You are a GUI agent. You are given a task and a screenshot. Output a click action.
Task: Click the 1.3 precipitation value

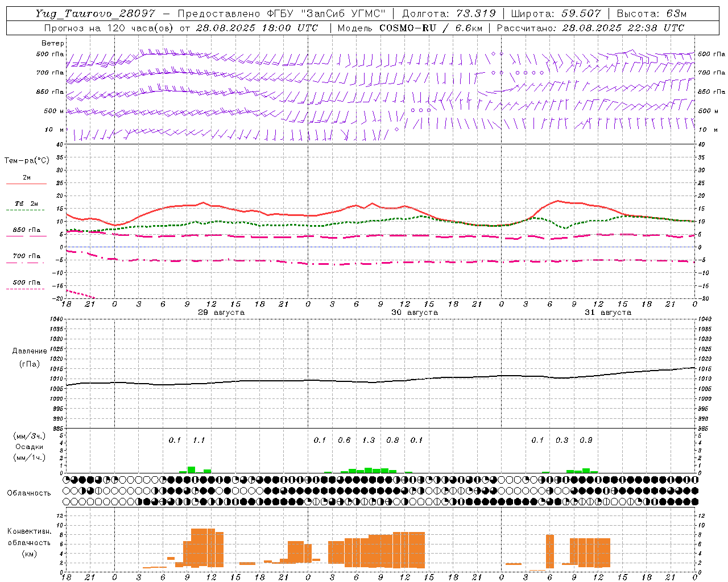tap(369, 440)
